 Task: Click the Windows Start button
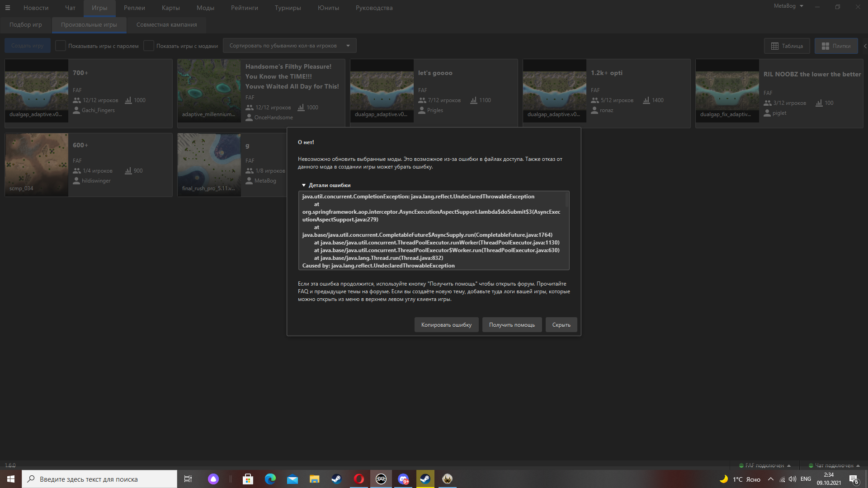(11, 479)
